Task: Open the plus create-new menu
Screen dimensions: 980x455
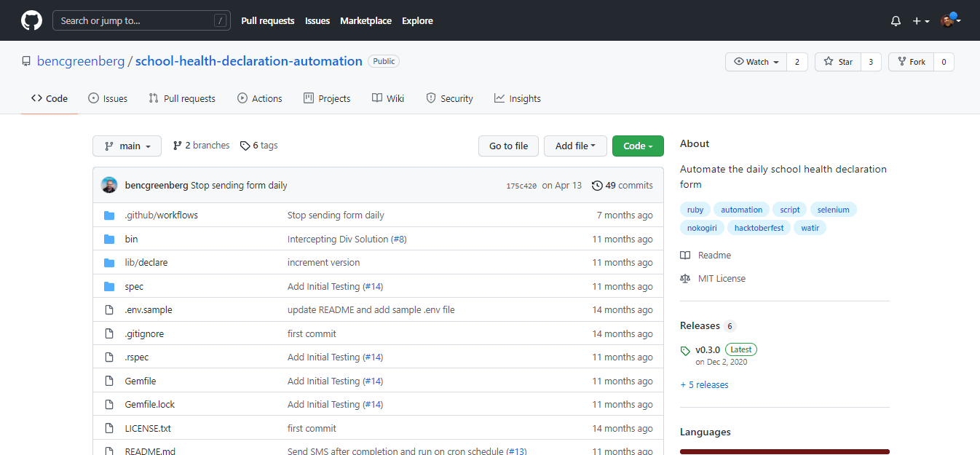Action: click(x=920, y=21)
